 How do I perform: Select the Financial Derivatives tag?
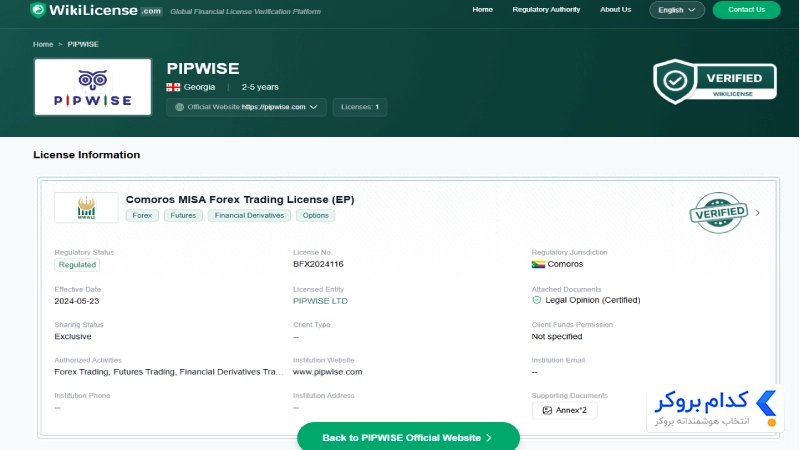tap(249, 216)
